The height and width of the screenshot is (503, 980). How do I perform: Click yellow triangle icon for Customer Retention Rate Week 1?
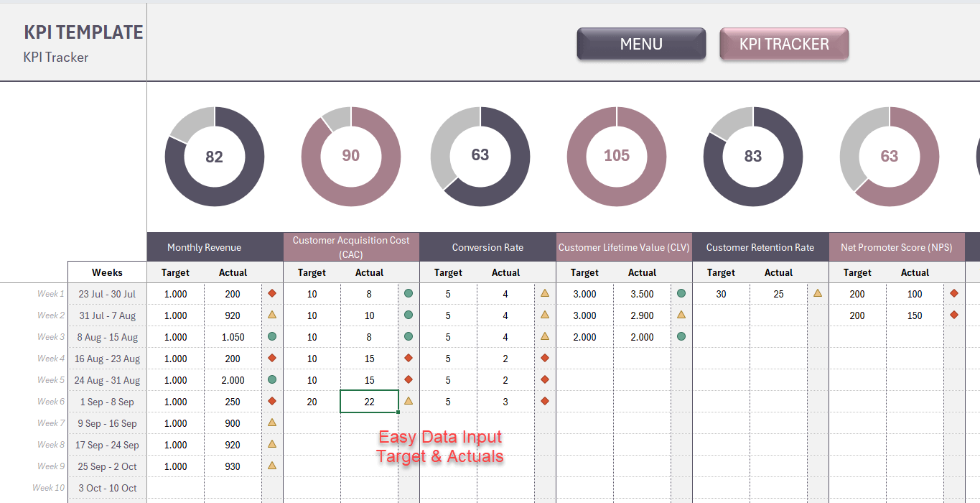pos(818,293)
